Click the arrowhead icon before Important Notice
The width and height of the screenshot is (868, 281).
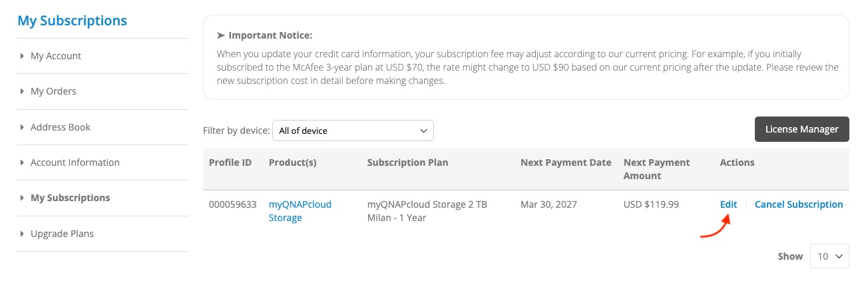tap(221, 35)
